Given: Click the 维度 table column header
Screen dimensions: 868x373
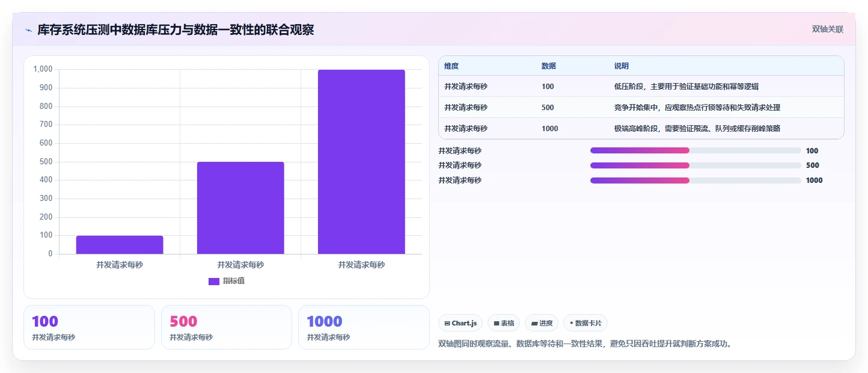Looking at the screenshot, I should (451, 66).
